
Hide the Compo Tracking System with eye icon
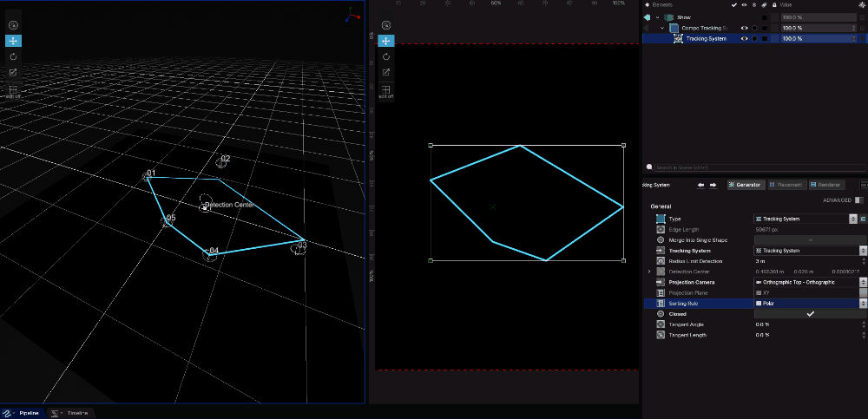745,28
